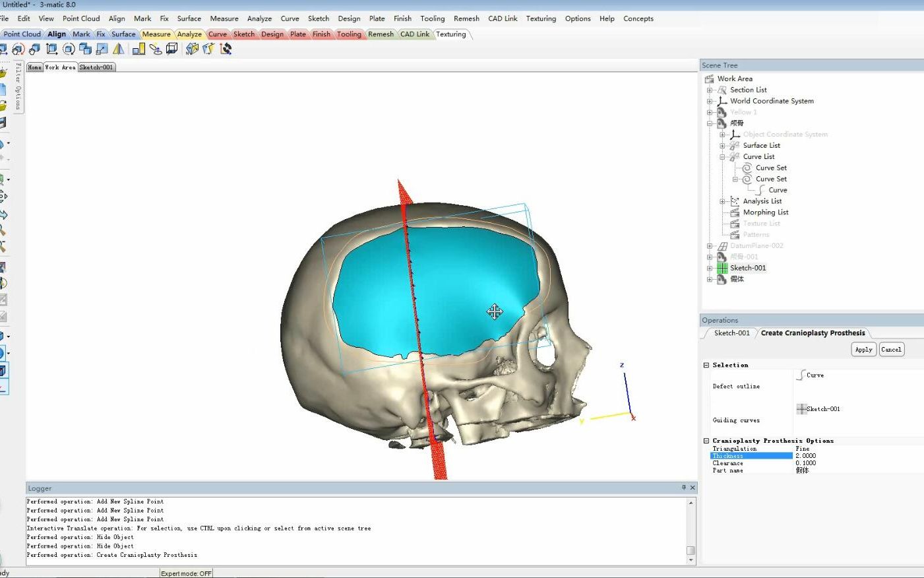Image resolution: width=924 pixels, height=578 pixels.
Task: Click the Apply button
Action: click(864, 350)
